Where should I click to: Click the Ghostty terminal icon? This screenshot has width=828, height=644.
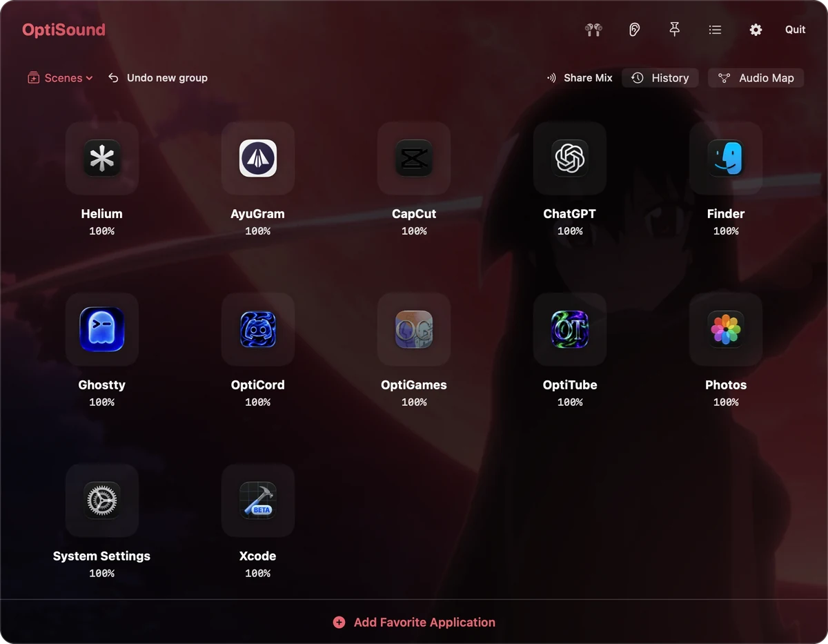(102, 329)
